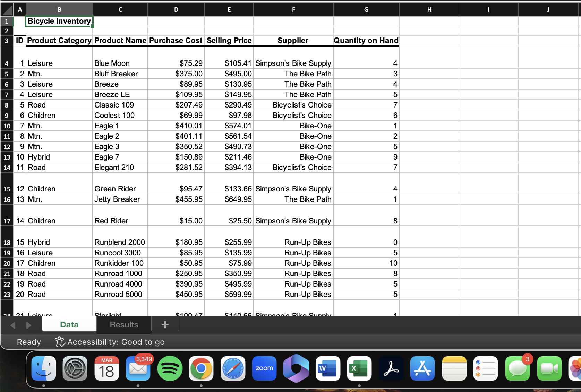Screen dimensions: 581x392
Task: Click the Select All corner button
Action: [x=7, y=9]
